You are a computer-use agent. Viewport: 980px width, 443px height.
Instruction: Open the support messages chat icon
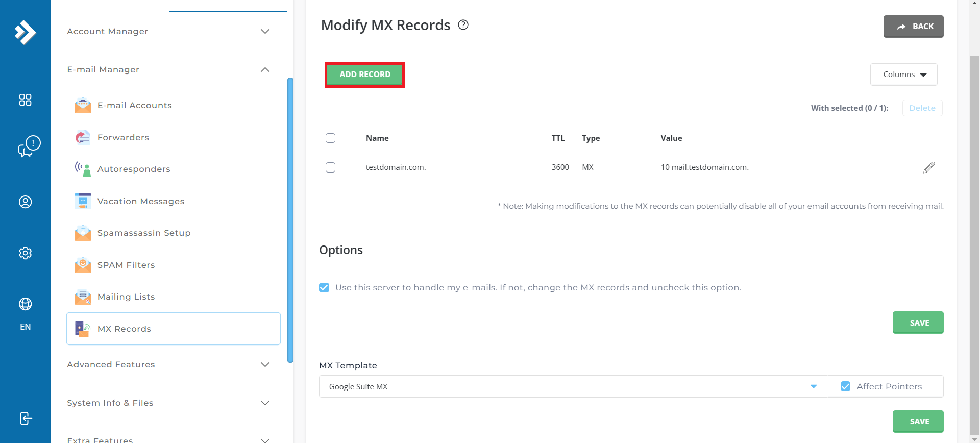tap(29, 146)
